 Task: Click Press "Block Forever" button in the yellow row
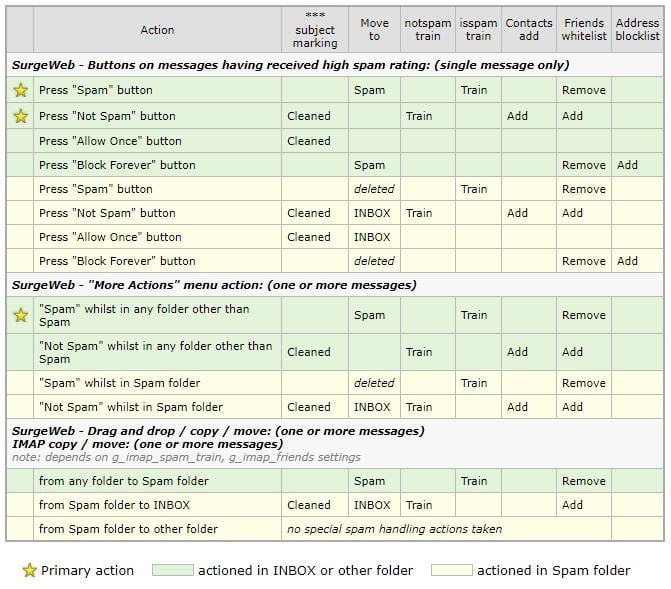(x=117, y=261)
